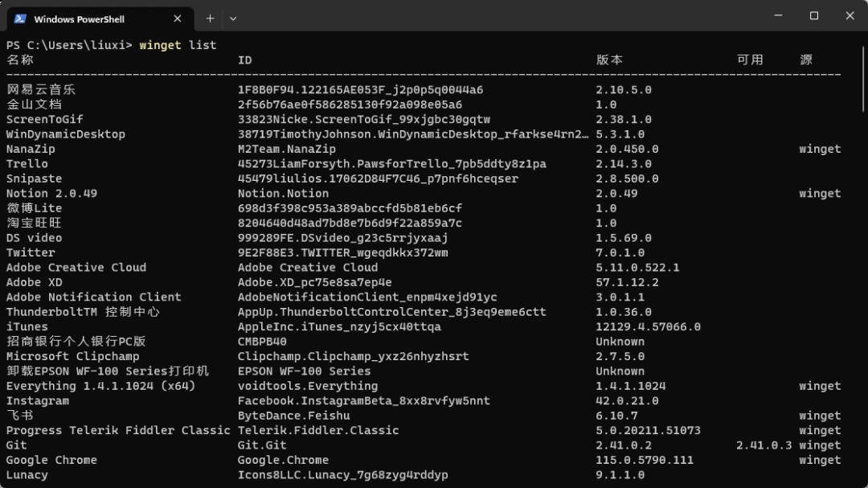Click the ByteDance.Feishu ID text
Screen dimensions: 868x488
tap(294, 416)
